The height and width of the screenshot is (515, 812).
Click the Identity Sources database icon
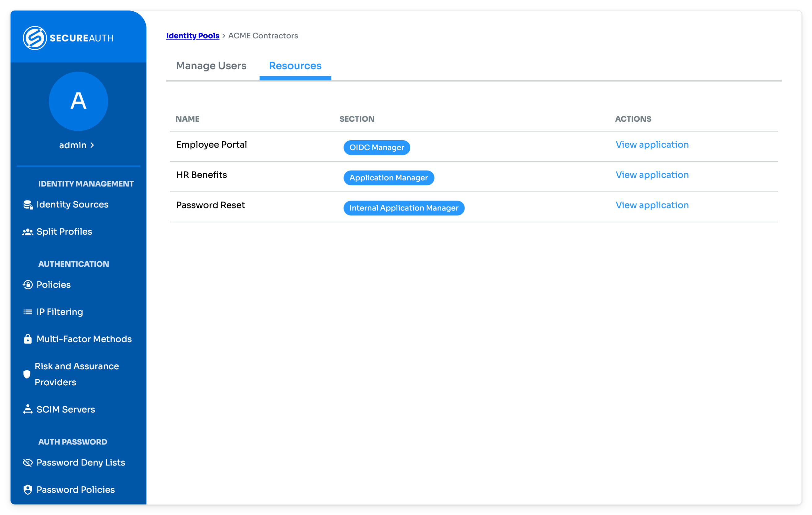click(x=28, y=205)
